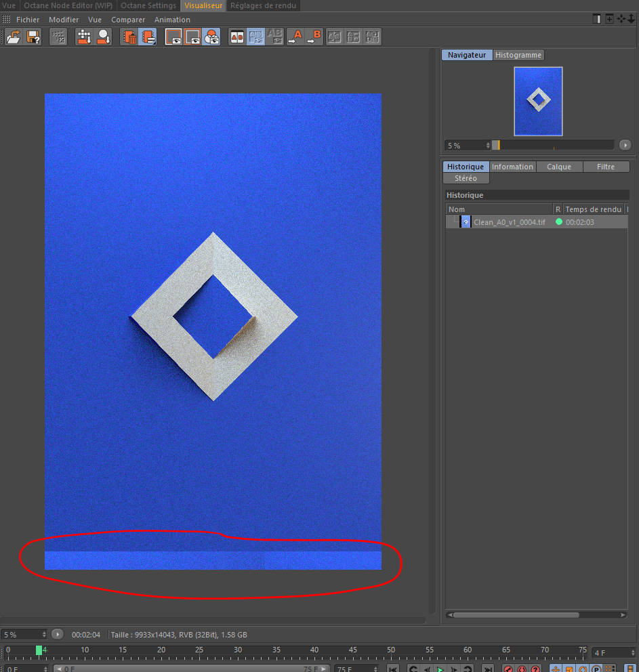Click the stepper arrows of bottom 5 % field

[44, 634]
